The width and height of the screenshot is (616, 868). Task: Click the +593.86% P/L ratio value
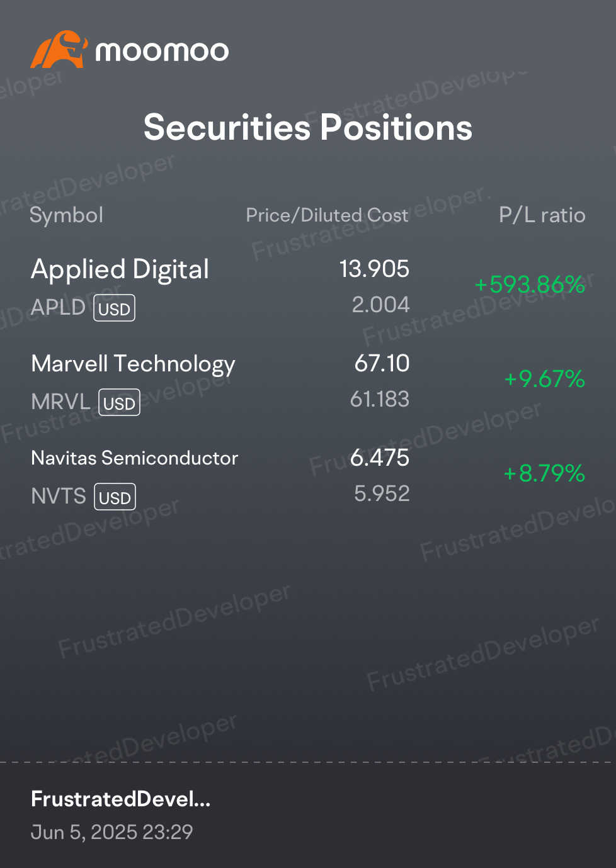coord(530,285)
